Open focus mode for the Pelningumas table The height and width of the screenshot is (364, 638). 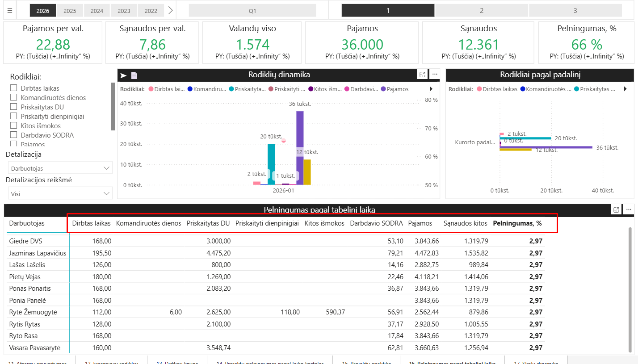(x=616, y=209)
